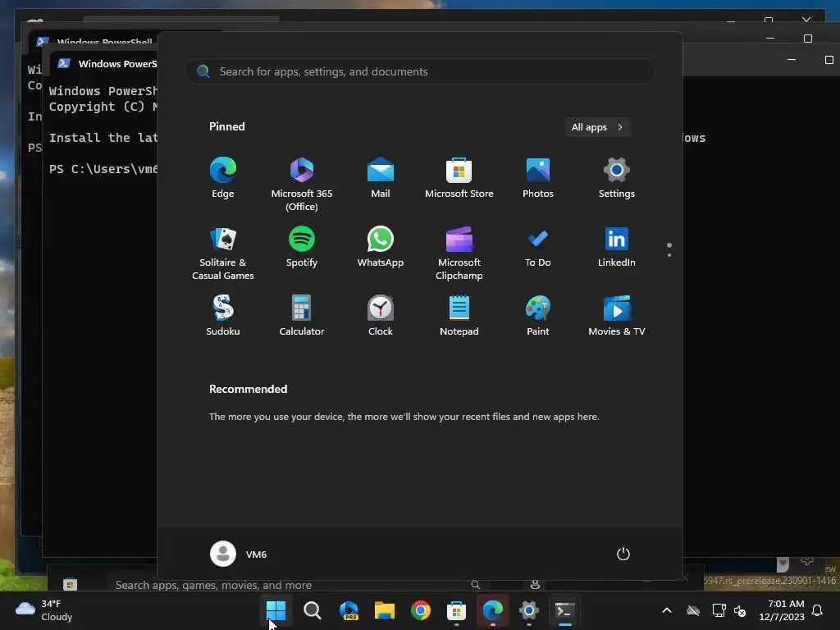Image resolution: width=840 pixels, height=630 pixels.
Task: Open the Clock app
Action: coord(381,316)
